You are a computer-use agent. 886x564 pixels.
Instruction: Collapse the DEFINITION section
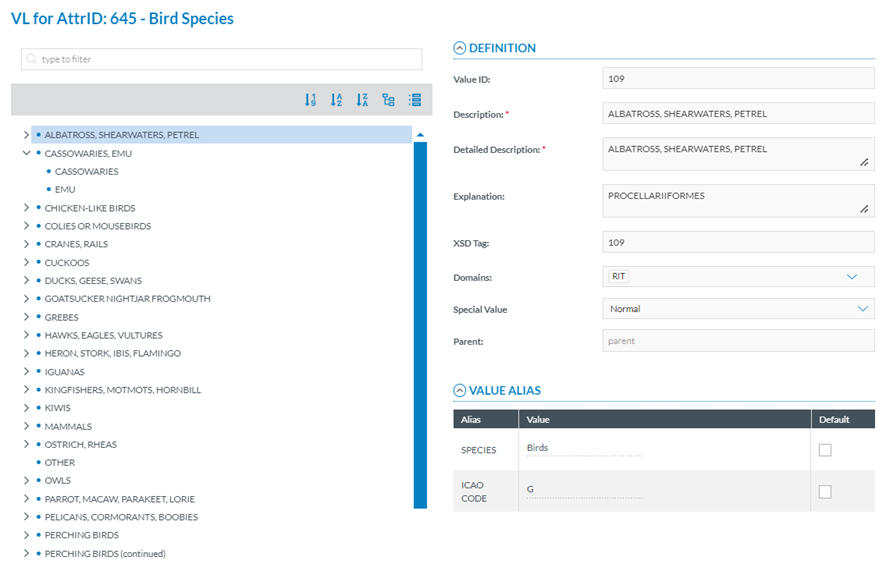click(x=460, y=48)
